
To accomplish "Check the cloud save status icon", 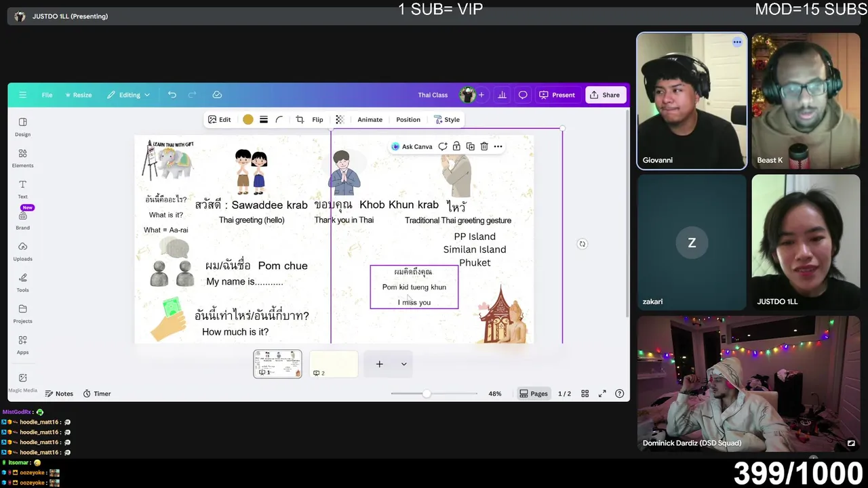I will tap(217, 95).
